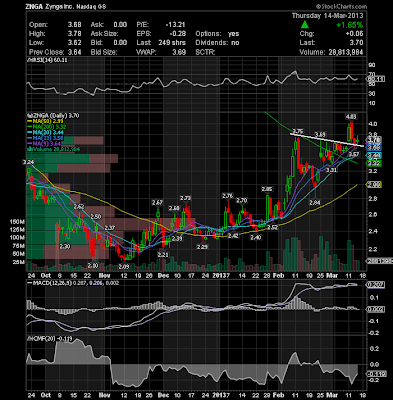Click the 3.31 price label

pyautogui.click(x=331, y=170)
